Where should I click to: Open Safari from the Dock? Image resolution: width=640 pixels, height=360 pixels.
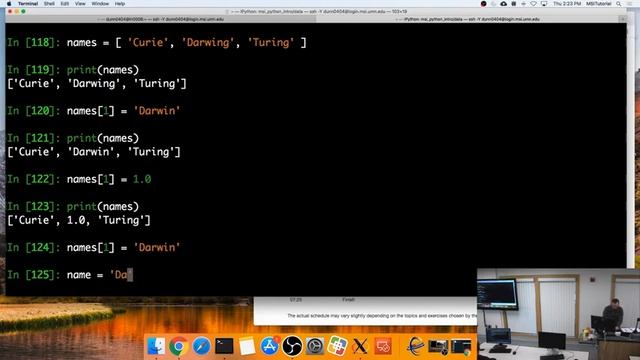click(x=201, y=346)
